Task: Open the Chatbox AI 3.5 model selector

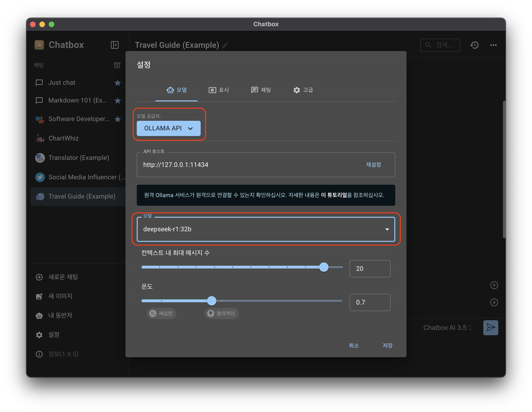Action: (448, 328)
